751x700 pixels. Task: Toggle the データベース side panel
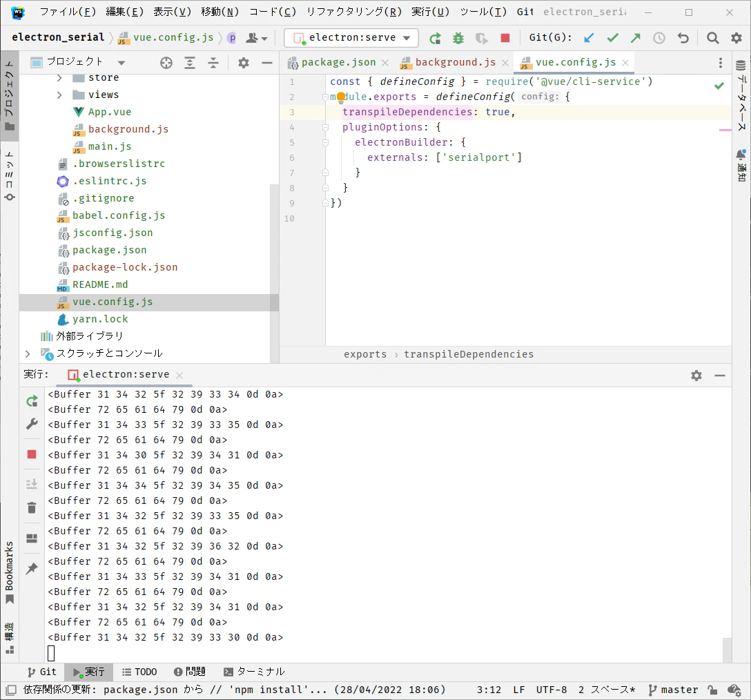click(x=741, y=96)
